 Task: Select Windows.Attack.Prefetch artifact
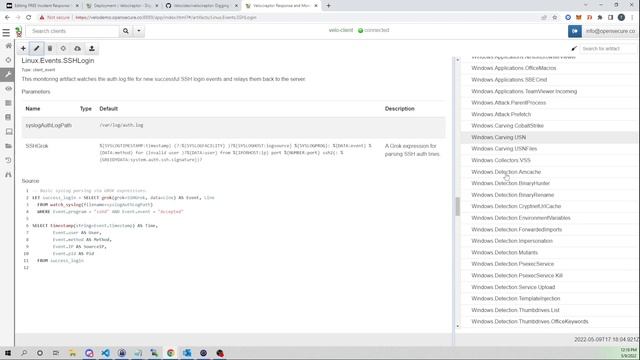pos(501,114)
